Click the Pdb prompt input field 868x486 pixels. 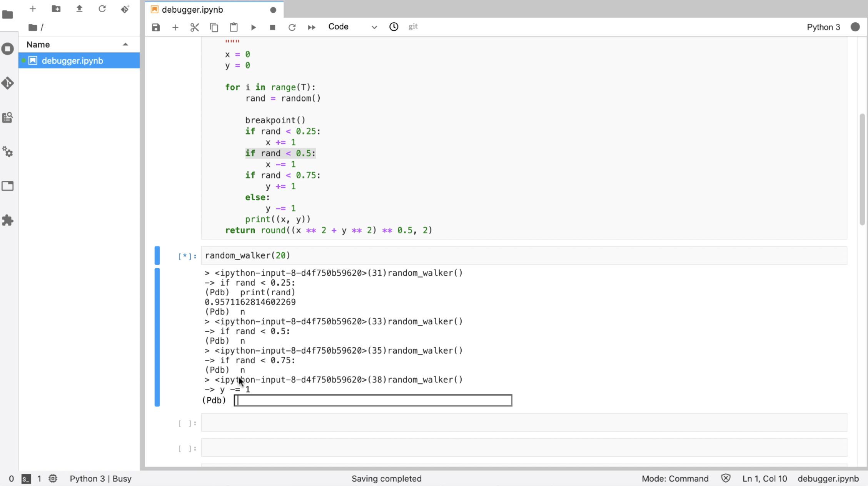pos(373,401)
